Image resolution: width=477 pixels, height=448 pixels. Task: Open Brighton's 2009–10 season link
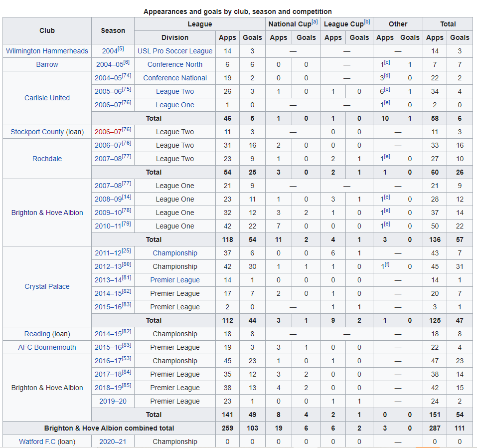point(108,213)
